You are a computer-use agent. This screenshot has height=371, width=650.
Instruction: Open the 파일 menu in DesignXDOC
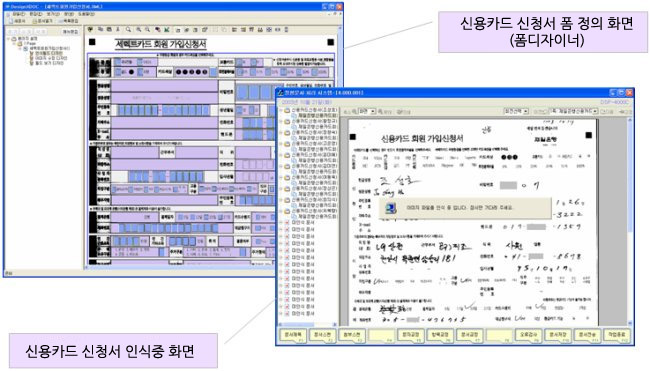coord(17,14)
